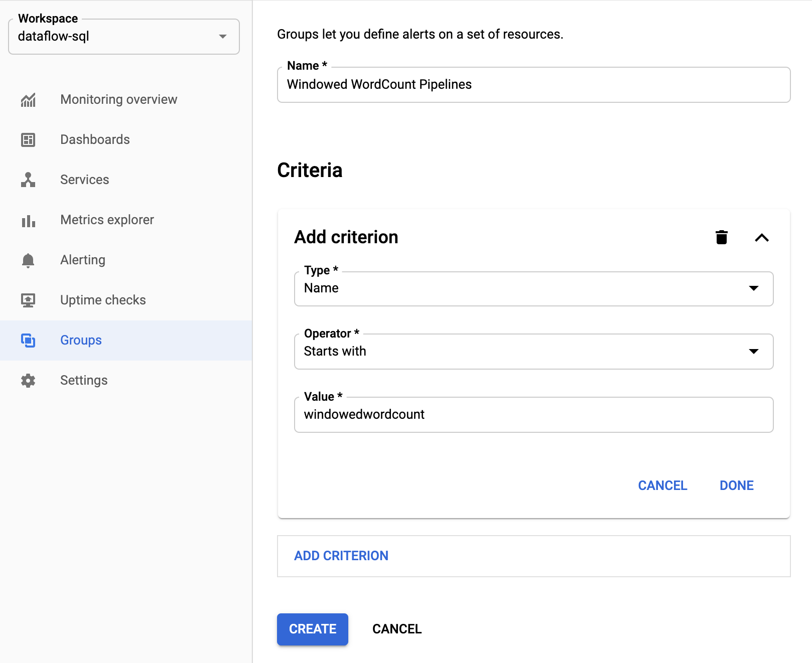The image size is (812, 663).
Task: Click the Dashboards grid icon
Action: (28, 140)
